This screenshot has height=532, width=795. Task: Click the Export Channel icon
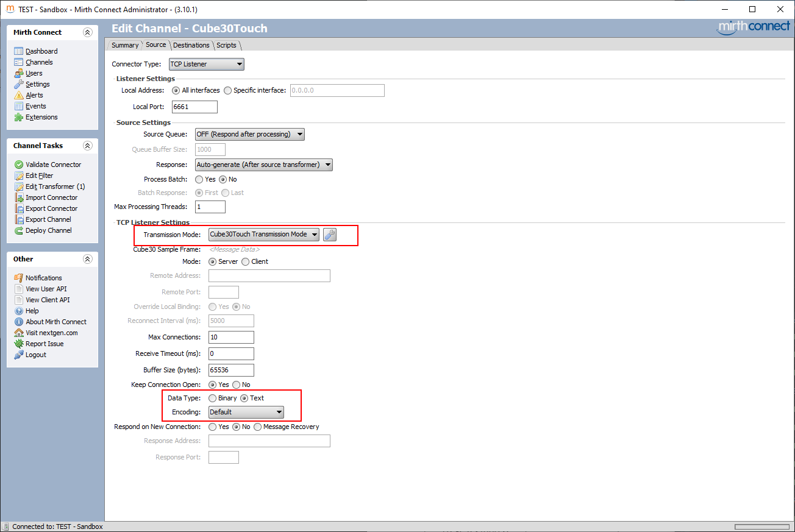(x=19, y=219)
